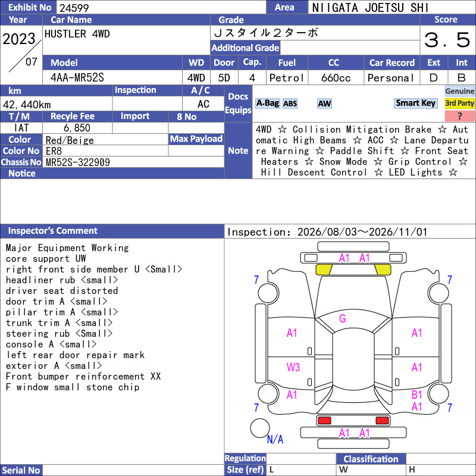Select Front bumper reinforcement XX comment
Image resolution: width=476 pixels, height=476 pixels.
(x=83, y=377)
